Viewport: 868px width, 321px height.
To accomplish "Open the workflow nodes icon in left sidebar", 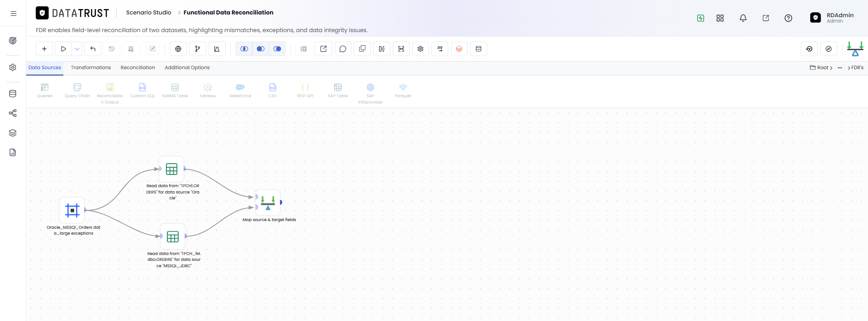I will (13, 113).
